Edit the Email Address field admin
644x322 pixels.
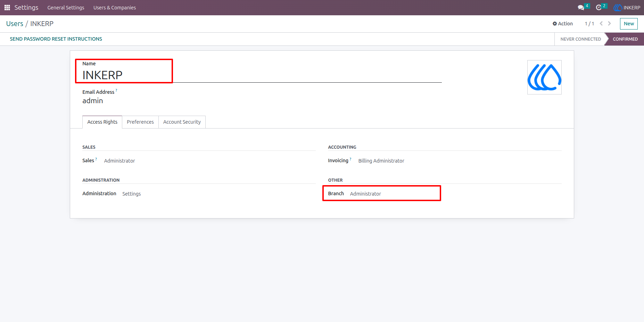[x=93, y=101]
